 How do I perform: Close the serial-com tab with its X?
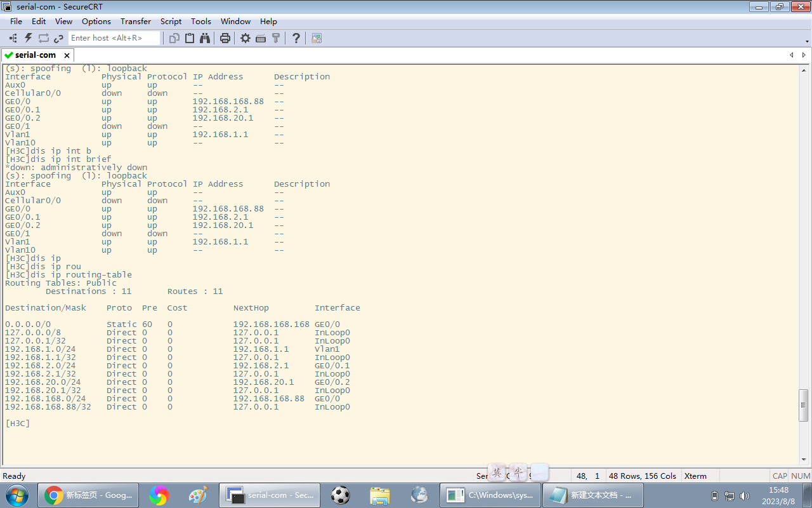point(67,55)
